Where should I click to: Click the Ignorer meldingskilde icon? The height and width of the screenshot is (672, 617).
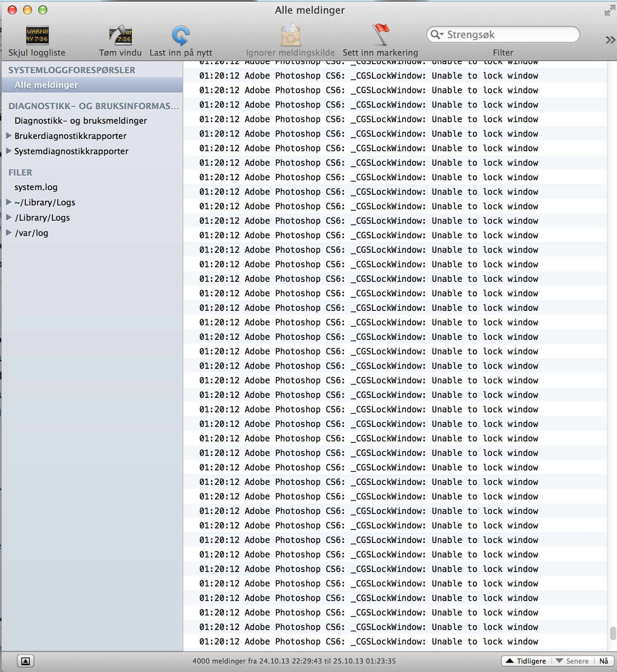click(291, 35)
